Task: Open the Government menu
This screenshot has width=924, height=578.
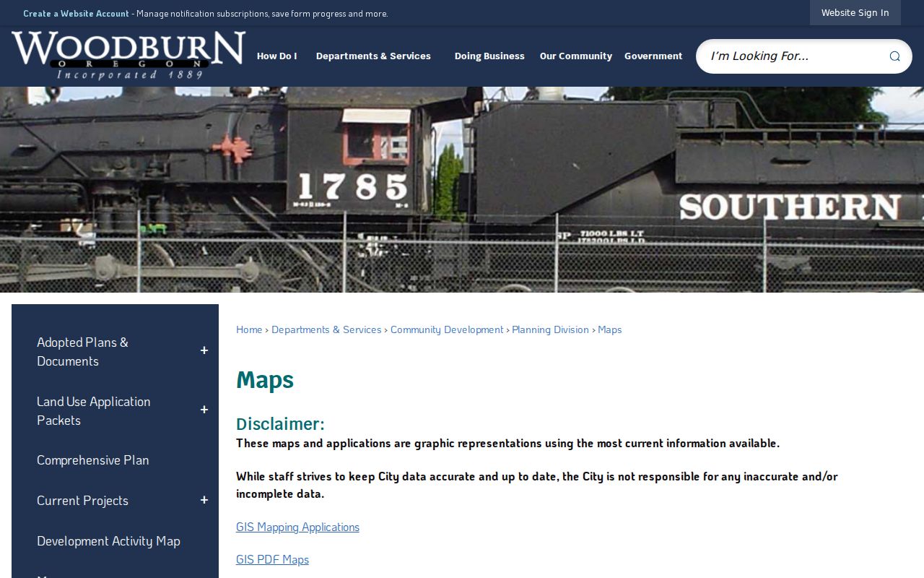Action: point(653,56)
